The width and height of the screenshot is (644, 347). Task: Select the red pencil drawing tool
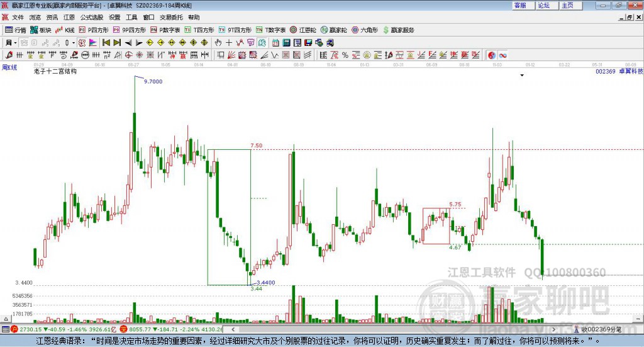(x=9, y=55)
